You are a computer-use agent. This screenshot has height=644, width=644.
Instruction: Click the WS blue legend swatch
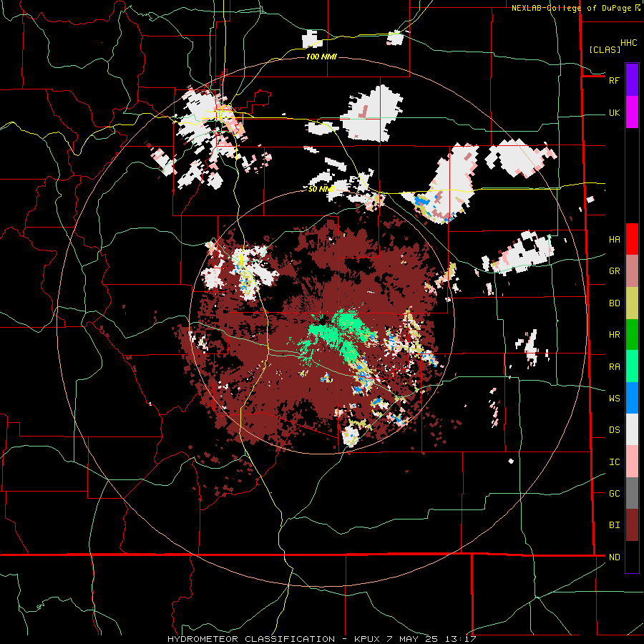pyautogui.click(x=632, y=398)
